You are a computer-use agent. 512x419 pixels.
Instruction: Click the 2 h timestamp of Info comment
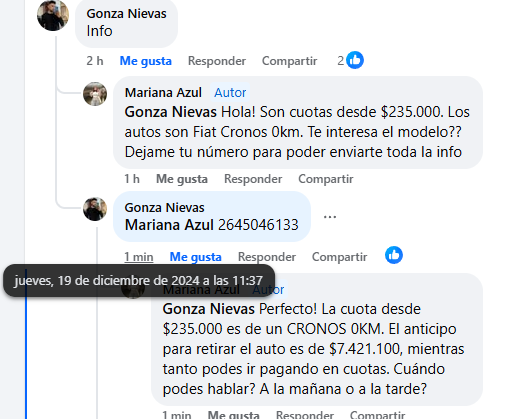(x=95, y=61)
